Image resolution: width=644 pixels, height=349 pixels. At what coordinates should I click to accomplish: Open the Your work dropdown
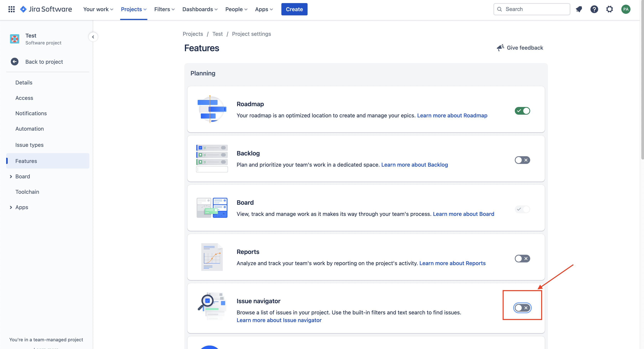tap(98, 9)
